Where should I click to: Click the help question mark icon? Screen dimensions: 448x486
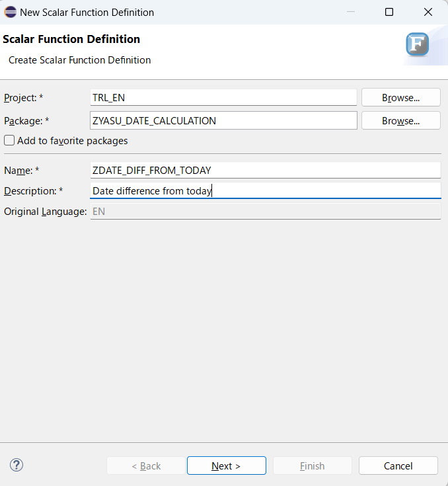17,465
